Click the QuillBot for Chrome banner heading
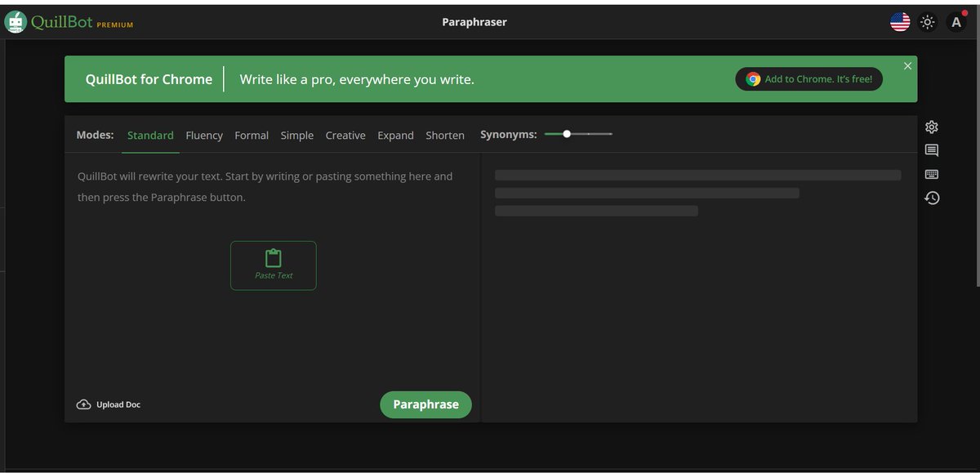This screenshot has height=473, width=980. [149, 79]
